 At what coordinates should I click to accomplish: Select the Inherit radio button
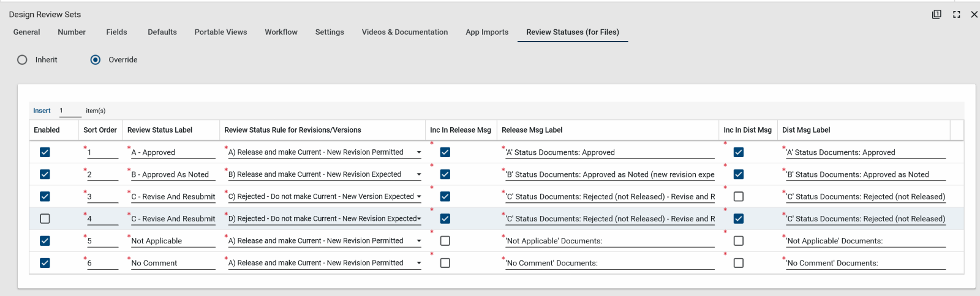[23, 60]
